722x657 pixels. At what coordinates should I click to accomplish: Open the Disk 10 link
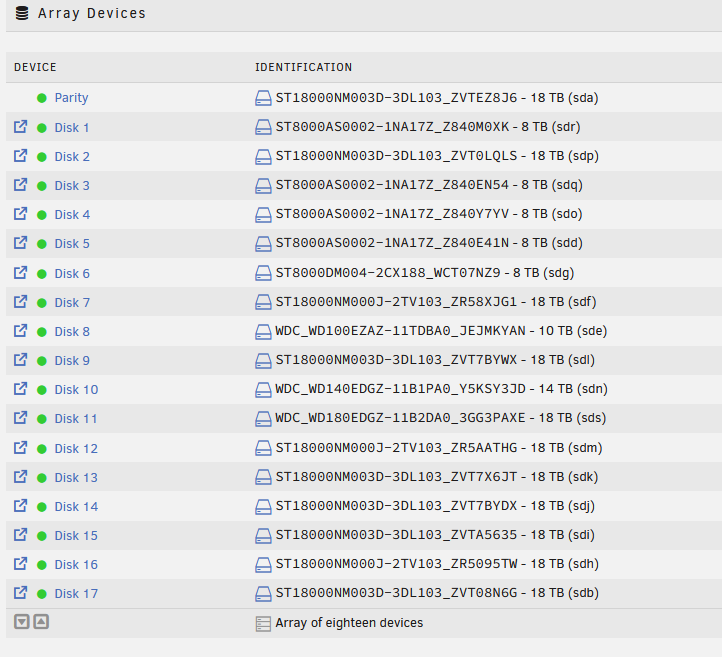[x=76, y=390]
